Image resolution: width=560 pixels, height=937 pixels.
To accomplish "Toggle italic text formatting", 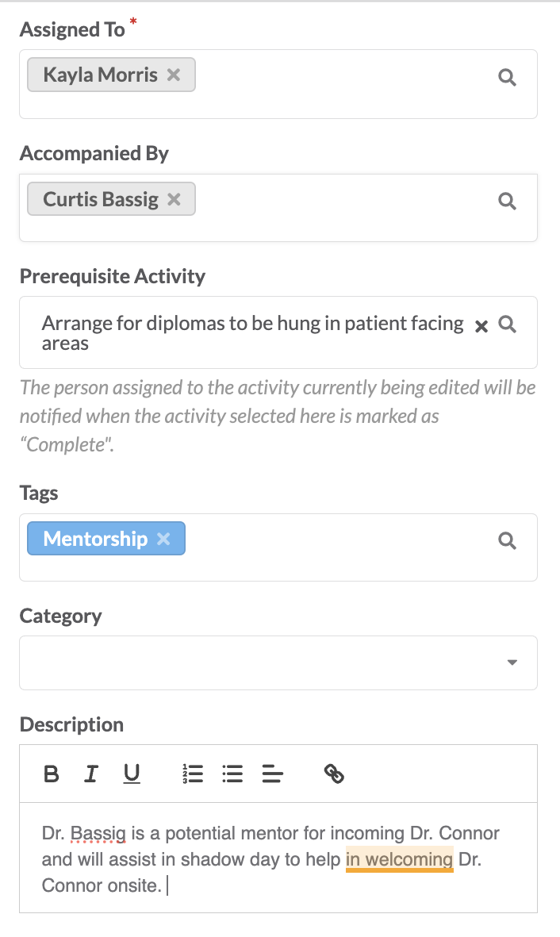I will 91,774.
